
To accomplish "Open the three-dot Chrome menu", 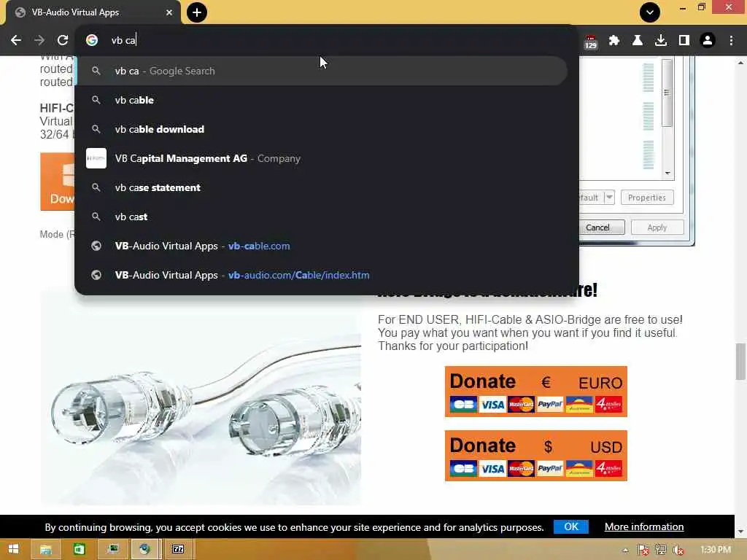I will tap(731, 41).
